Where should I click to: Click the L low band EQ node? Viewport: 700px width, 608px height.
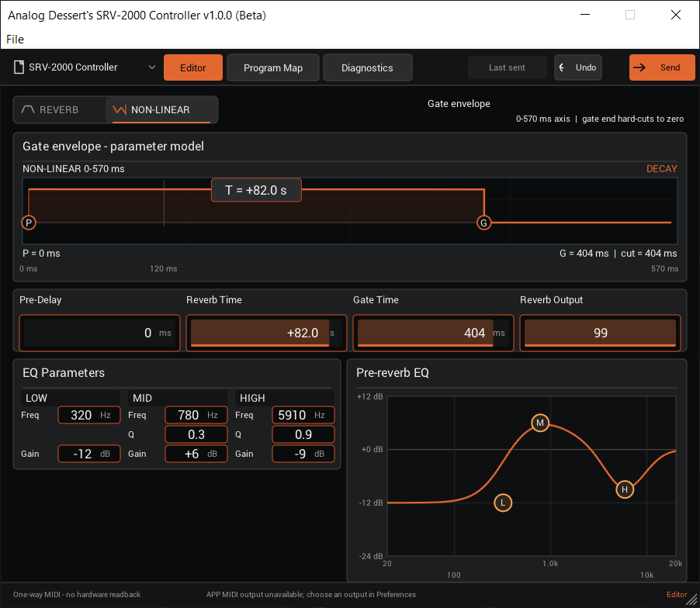click(503, 503)
